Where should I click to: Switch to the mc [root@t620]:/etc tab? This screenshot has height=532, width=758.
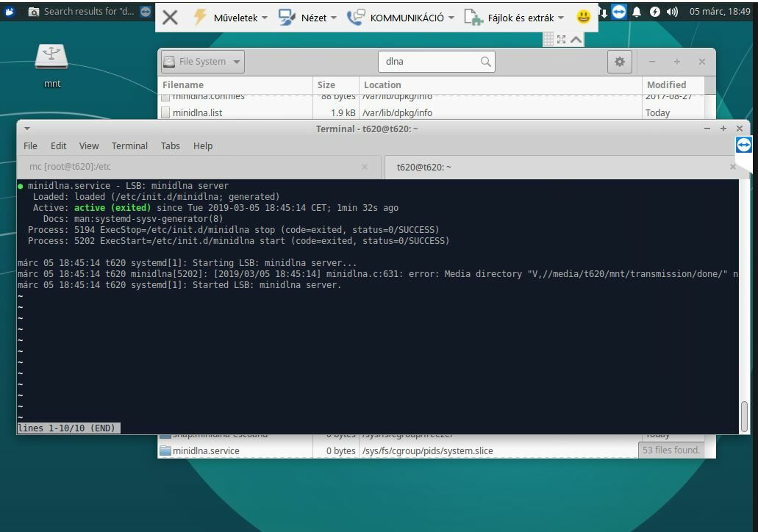click(199, 167)
